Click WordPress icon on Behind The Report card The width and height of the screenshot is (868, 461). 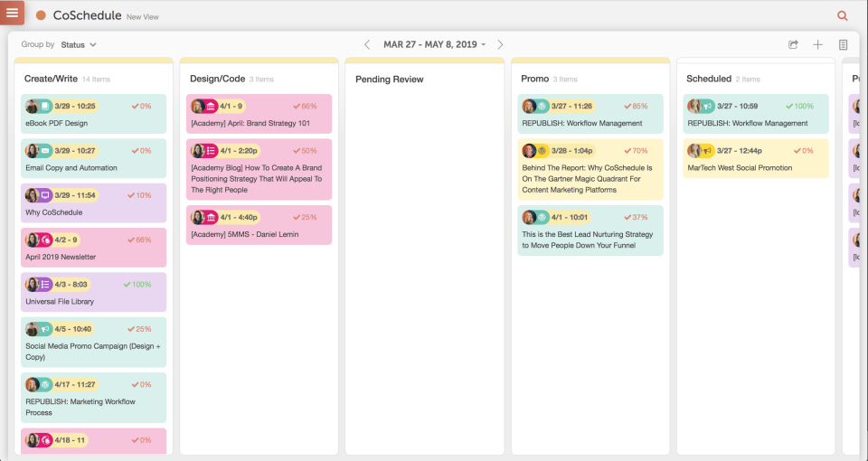pyautogui.click(x=542, y=151)
